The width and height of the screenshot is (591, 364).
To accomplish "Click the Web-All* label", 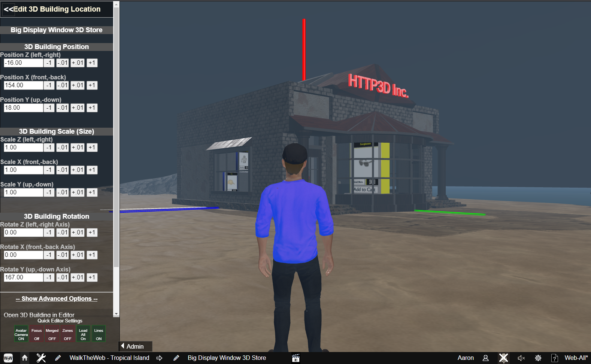I will (x=576, y=358).
